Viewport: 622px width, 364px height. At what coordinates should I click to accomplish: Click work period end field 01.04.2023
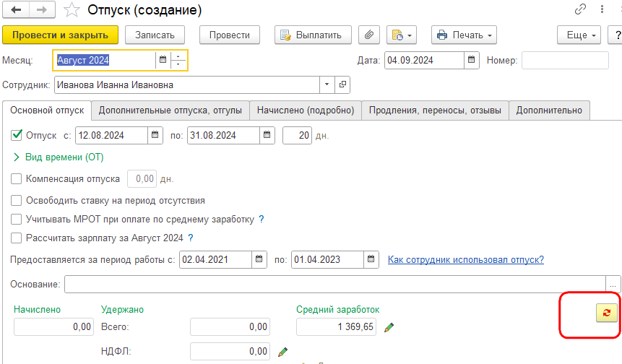click(328, 259)
